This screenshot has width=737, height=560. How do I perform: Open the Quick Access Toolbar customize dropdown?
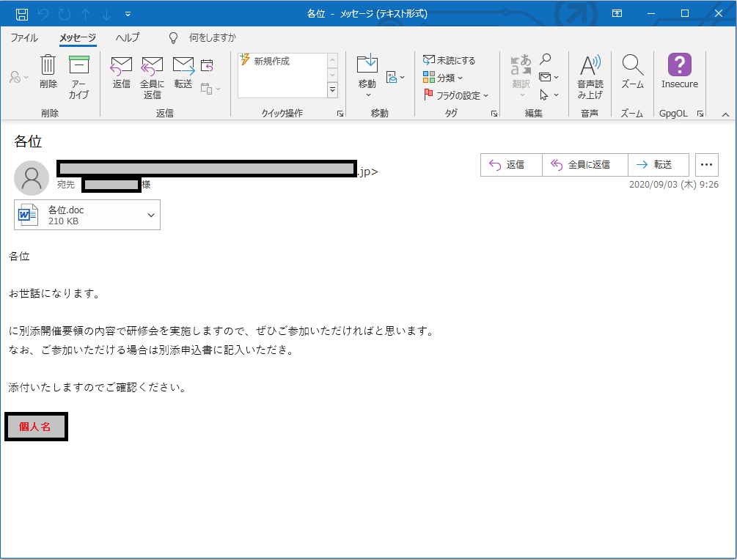tap(128, 14)
